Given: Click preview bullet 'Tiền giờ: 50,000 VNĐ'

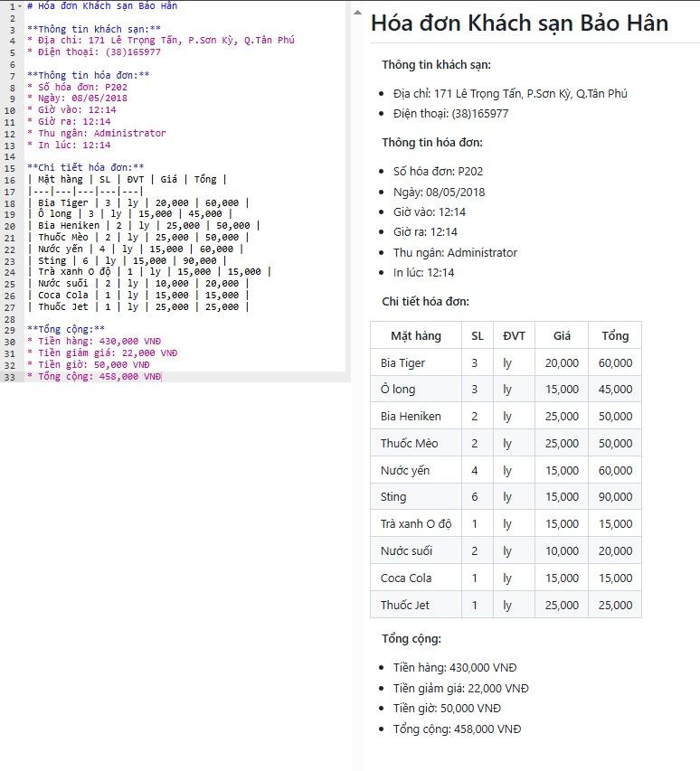Looking at the screenshot, I should [447, 709].
